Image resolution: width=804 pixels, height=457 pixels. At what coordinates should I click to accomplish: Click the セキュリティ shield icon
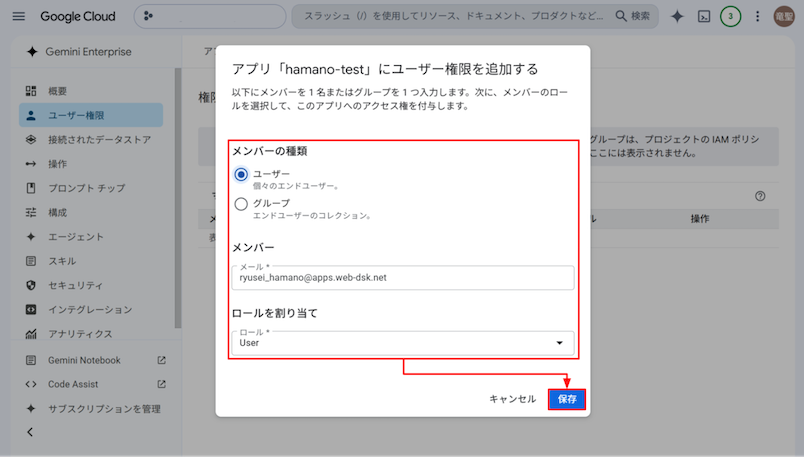31,285
